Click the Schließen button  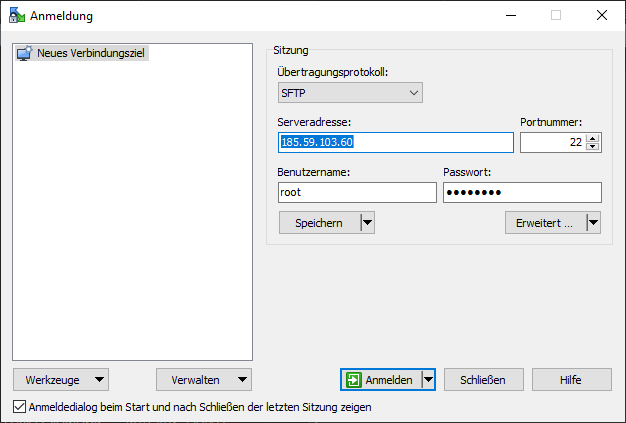[483, 380]
